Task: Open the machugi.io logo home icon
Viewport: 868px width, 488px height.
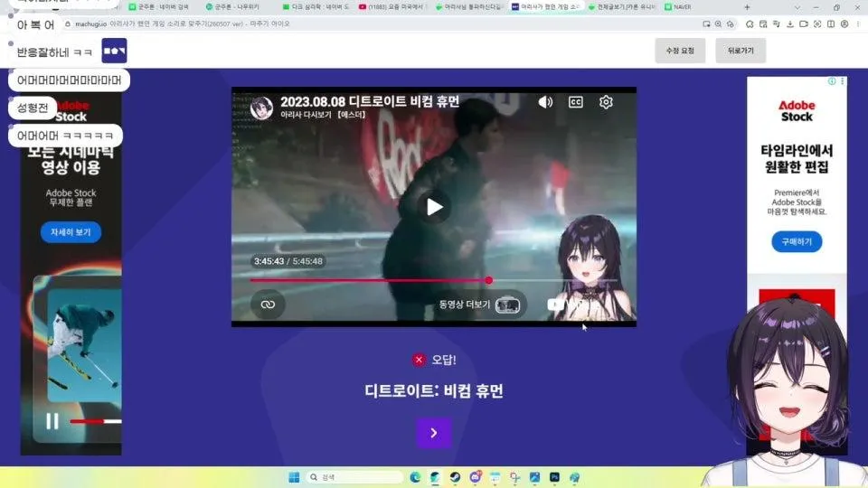Action: pos(115,51)
